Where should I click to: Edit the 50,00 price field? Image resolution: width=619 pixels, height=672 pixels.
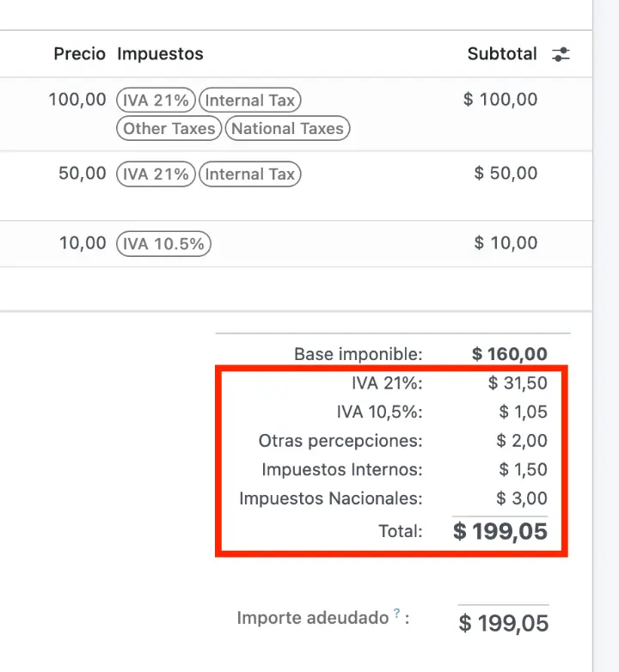pyautogui.click(x=83, y=174)
